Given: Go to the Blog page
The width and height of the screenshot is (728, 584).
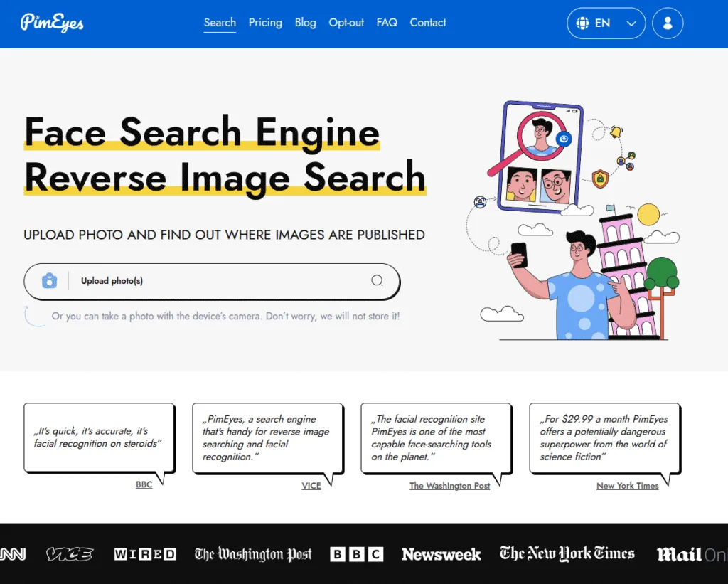Looking at the screenshot, I should point(305,23).
